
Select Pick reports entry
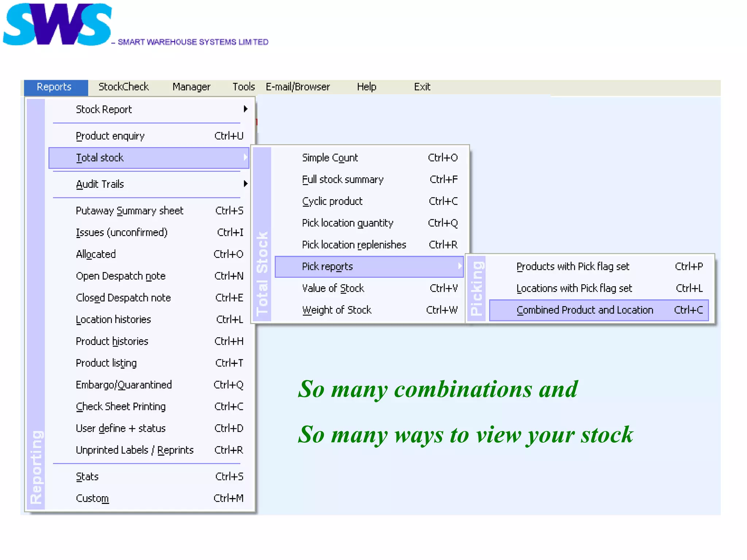pyautogui.click(x=369, y=267)
